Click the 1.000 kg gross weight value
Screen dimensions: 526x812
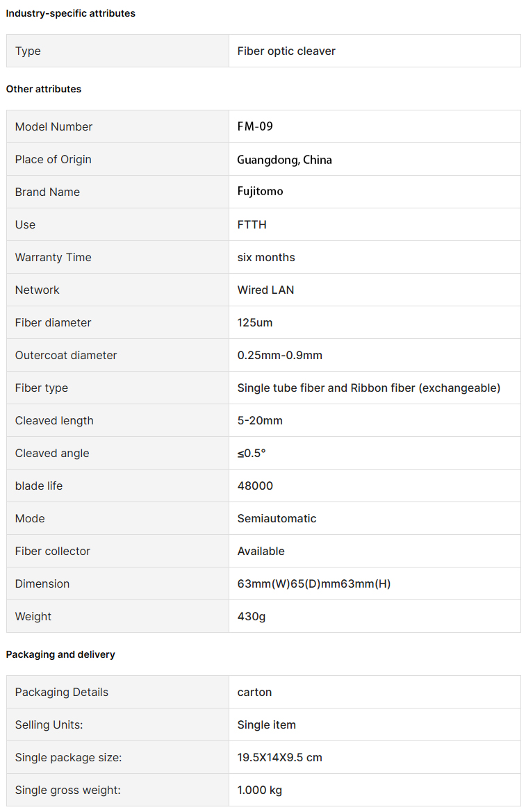(x=260, y=790)
